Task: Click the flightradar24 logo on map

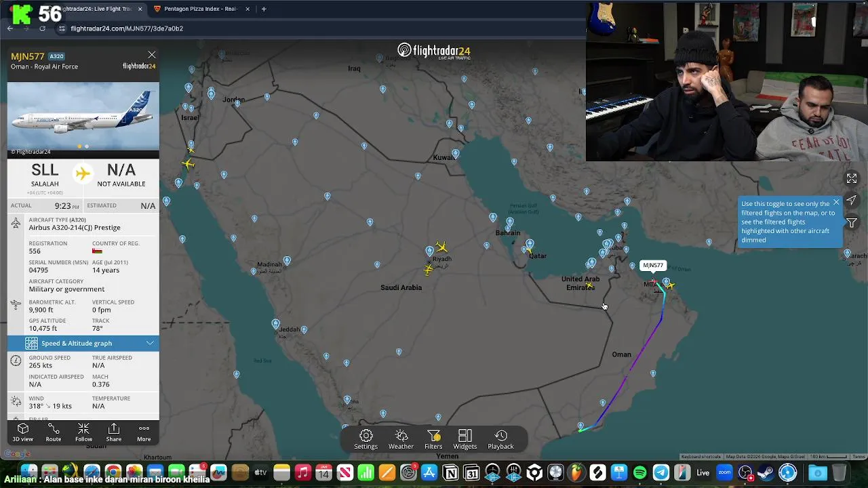Action: [434, 52]
